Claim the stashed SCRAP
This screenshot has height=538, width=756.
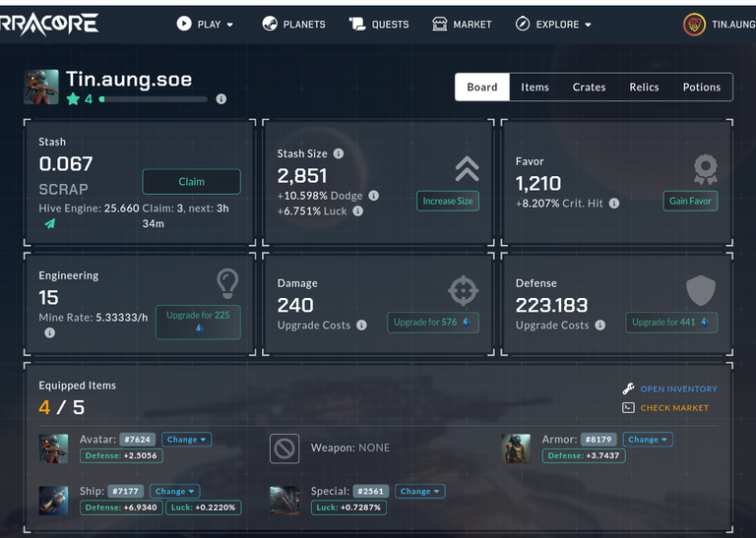(x=191, y=182)
